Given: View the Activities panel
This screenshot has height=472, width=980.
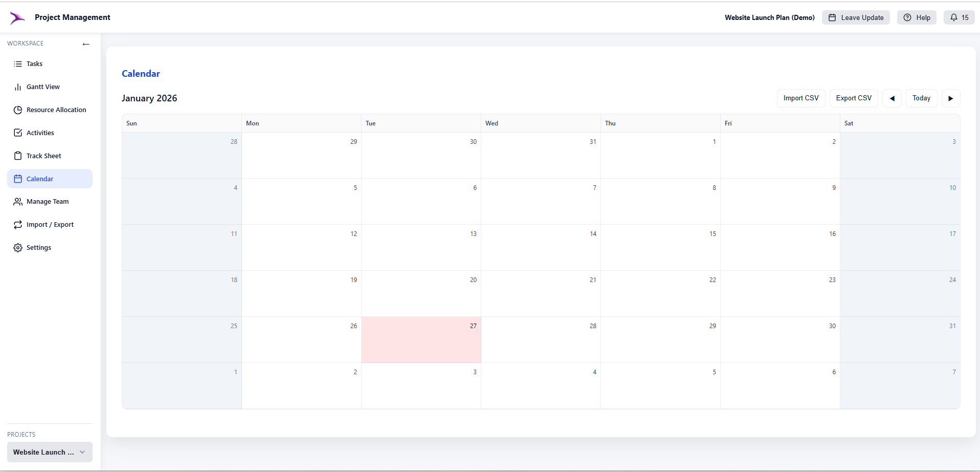Looking at the screenshot, I should tap(40, 133).
